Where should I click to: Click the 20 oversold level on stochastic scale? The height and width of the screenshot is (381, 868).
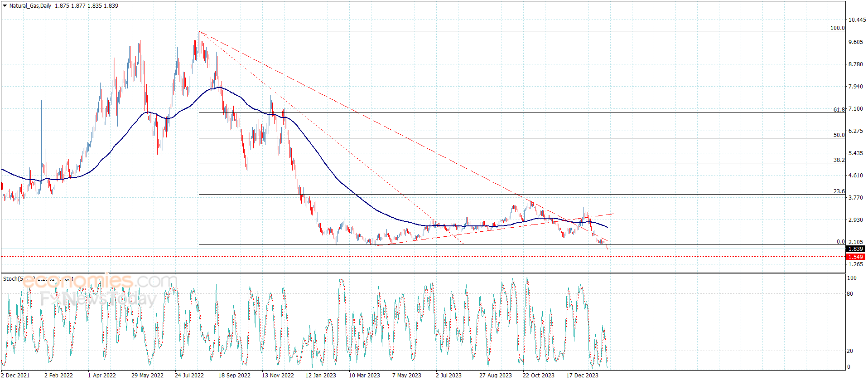(850, 351)
